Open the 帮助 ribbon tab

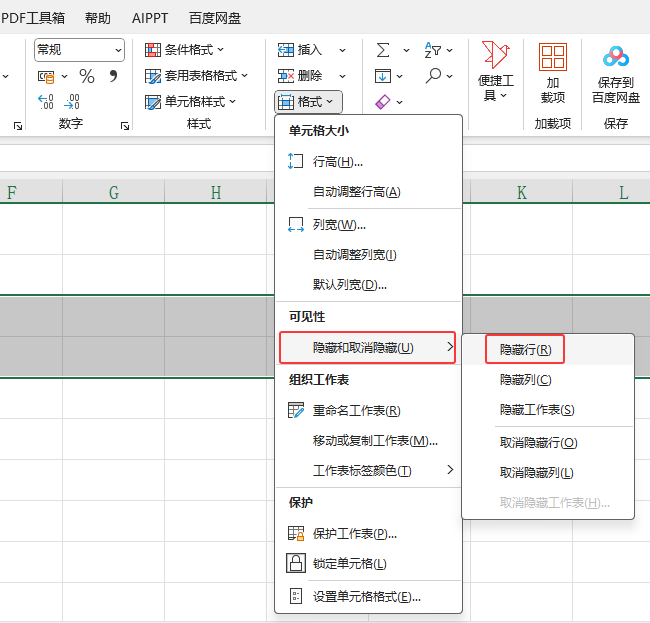click(98, 18)
